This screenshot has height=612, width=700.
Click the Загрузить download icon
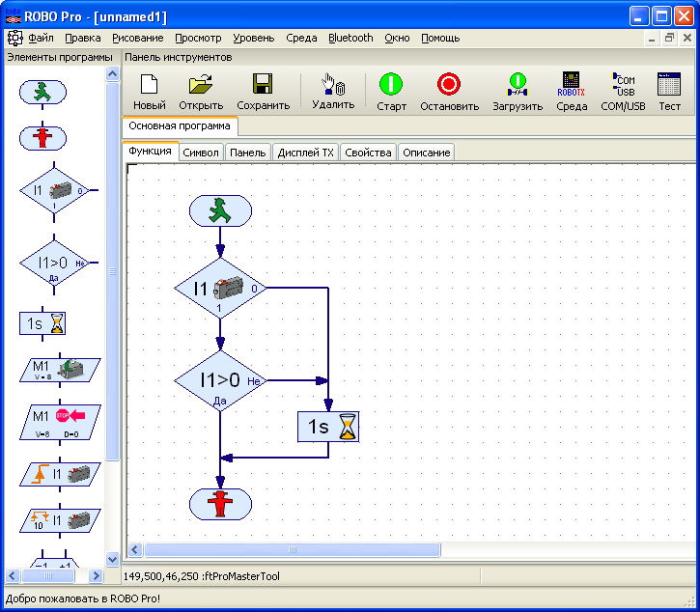point(518,92)
